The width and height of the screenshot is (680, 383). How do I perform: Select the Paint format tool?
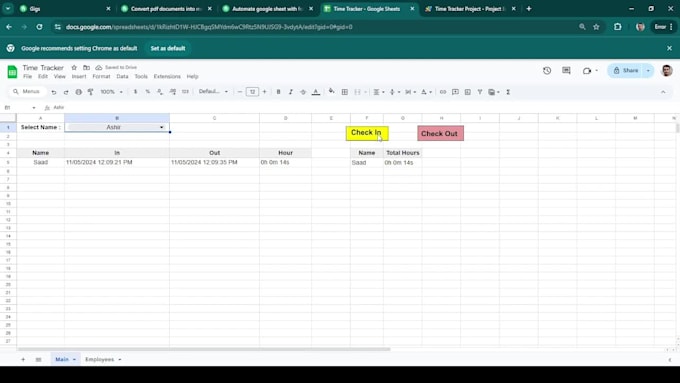pos(91,92)
